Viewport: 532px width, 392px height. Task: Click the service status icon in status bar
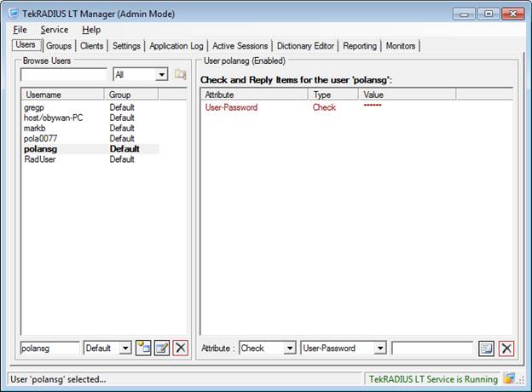tap(509, 378)
